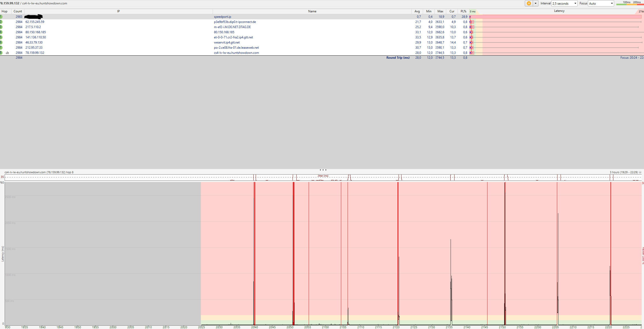Click the Max column header
This screenshot has width=644, height=329.
click(440, 11)
